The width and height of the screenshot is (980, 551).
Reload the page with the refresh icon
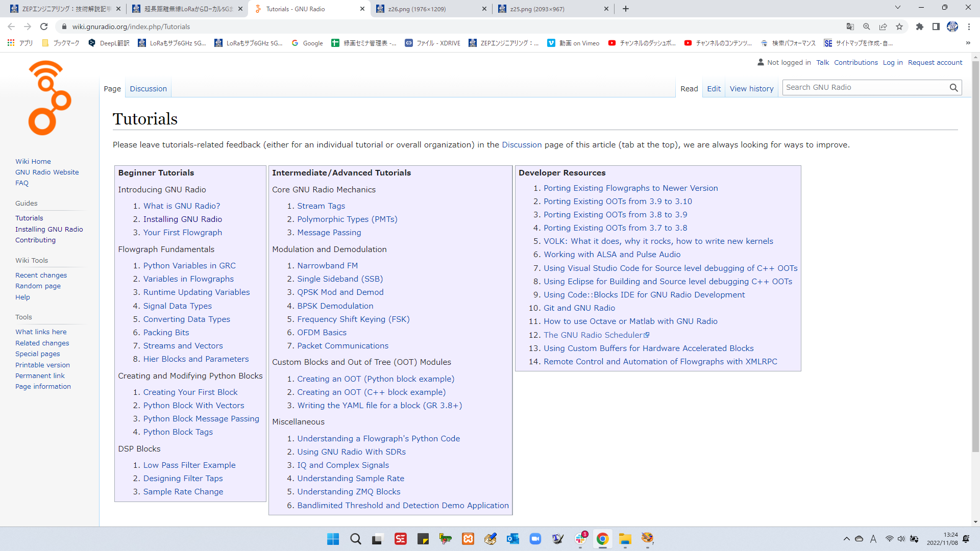coord(44,27)
